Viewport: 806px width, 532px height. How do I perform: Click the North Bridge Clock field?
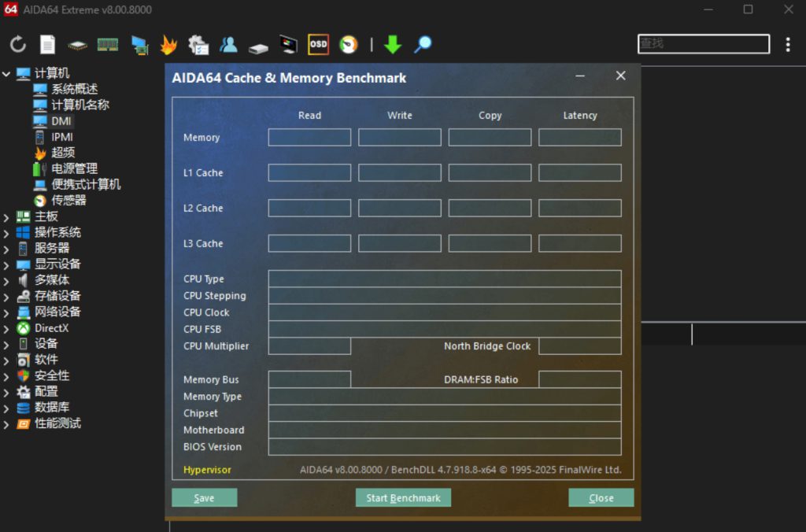coord(580,346)
